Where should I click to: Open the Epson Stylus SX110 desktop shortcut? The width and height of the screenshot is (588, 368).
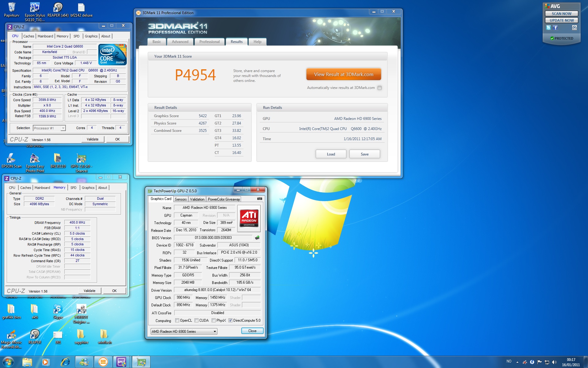35,12
